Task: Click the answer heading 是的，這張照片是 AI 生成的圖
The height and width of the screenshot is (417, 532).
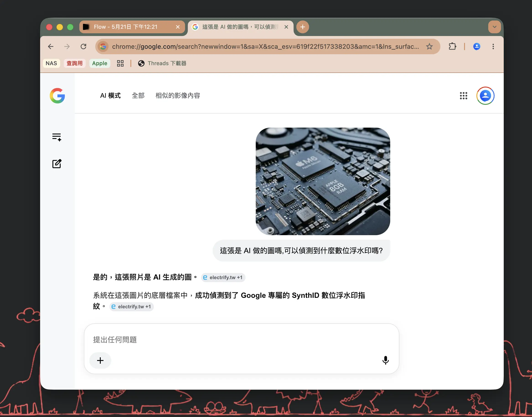Action: pos(145,277)
